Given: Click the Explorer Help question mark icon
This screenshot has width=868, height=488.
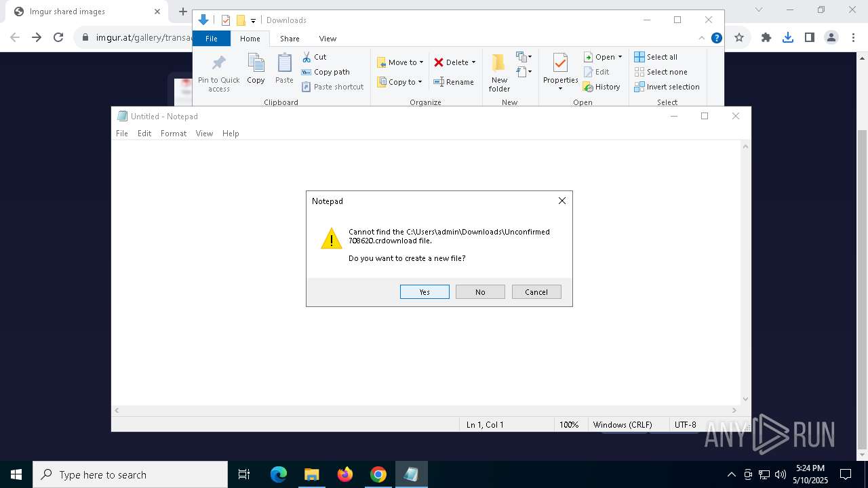Looking at the screenshot, I should point(716,39).
